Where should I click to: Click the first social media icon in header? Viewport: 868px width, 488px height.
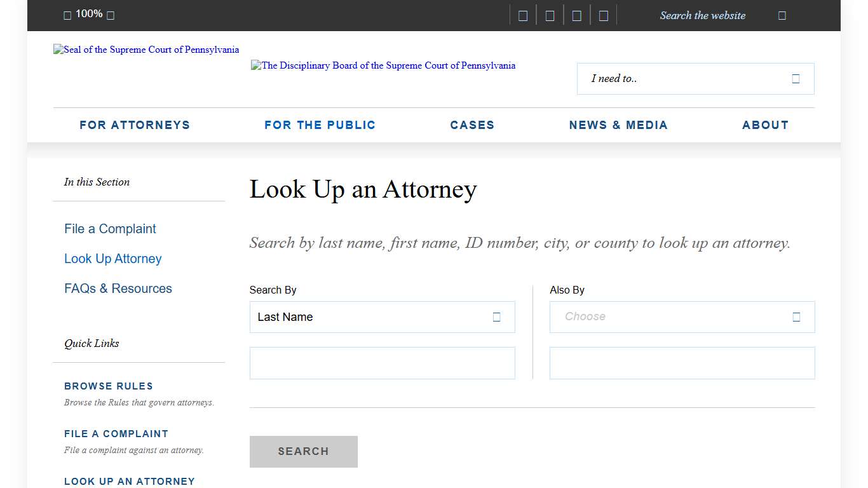tap(522, 15)
